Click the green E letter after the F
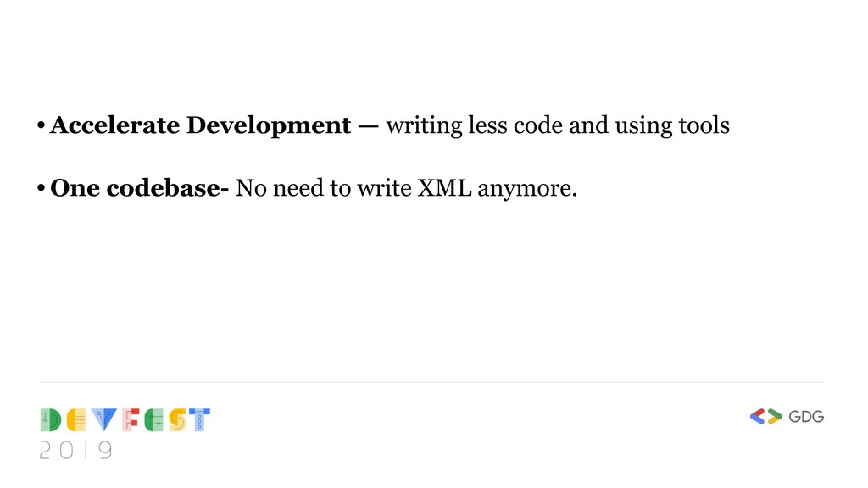Screen dimensions: 868x488 tap(154, 420)
